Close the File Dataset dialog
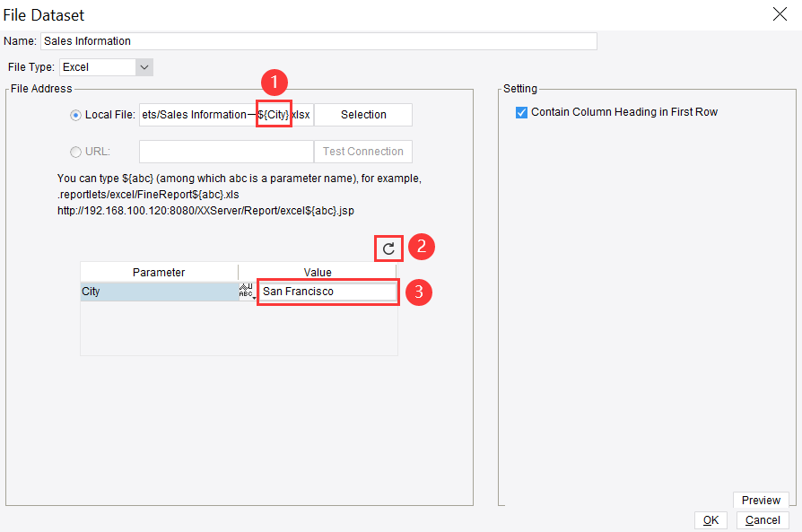802x532 pixels. click(x=779, y=14)
